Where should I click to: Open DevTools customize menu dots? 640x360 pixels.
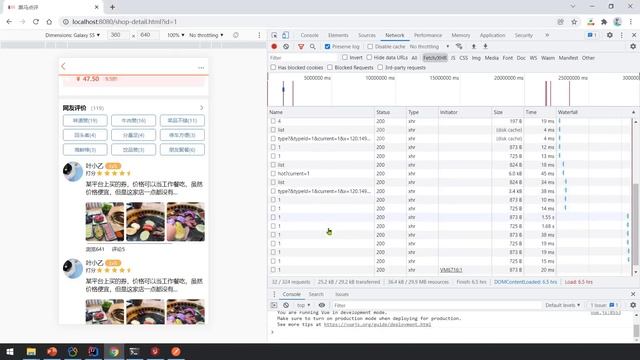pyautogui.click(x=622, y=35)
